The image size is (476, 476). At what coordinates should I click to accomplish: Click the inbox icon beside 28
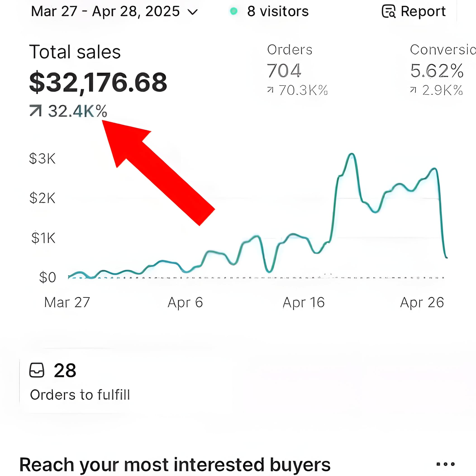[37, 370]
